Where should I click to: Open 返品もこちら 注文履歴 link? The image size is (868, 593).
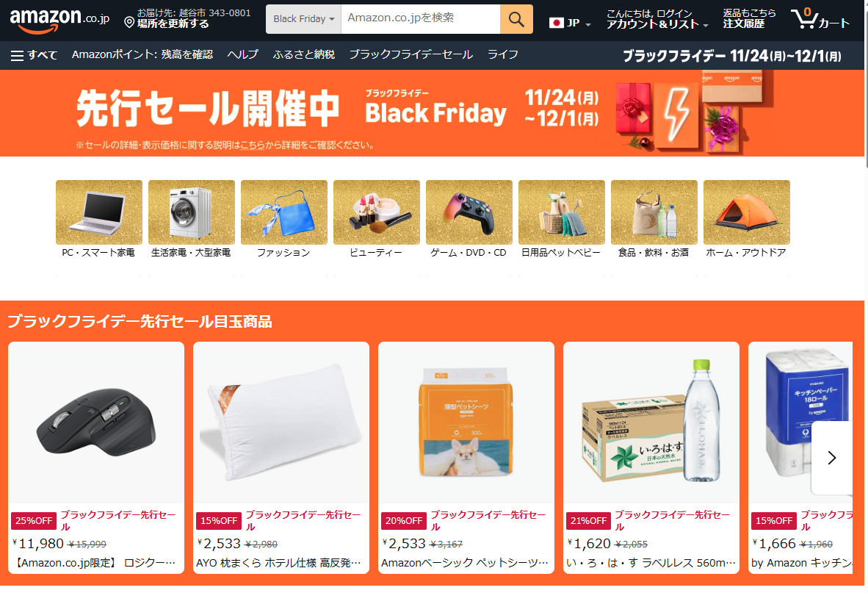pyautogui.click(x=749, y=19)
